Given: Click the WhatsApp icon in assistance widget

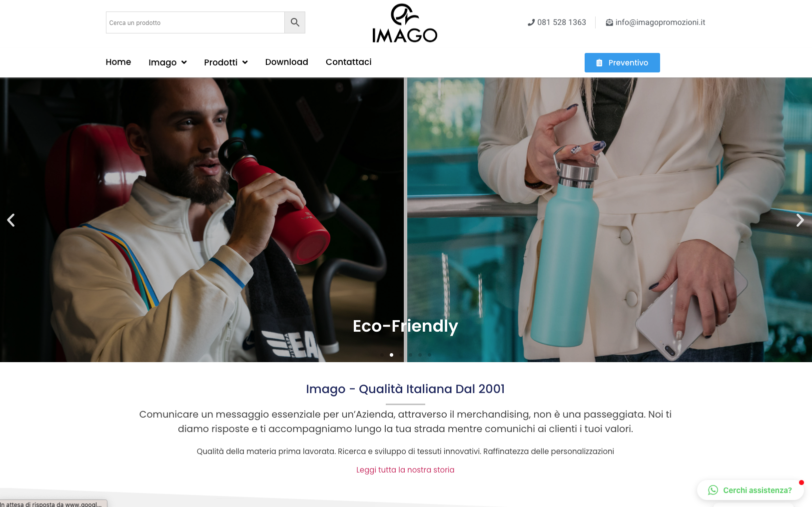Looking at the screenshot, I should coord(713,490).
